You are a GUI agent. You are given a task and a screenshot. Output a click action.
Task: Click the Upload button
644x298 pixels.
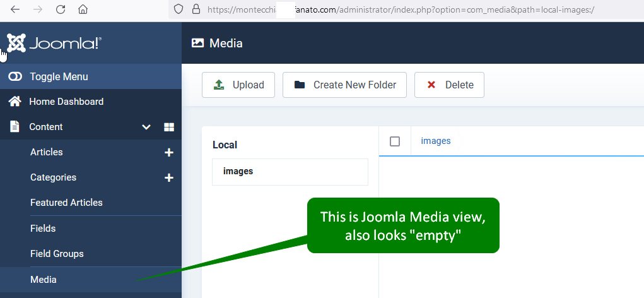(238, 85)
